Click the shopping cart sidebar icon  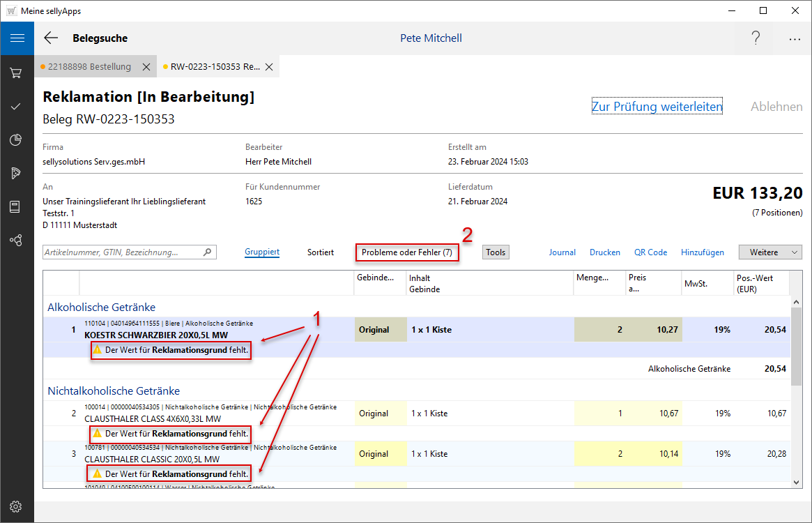coord(17,73)
